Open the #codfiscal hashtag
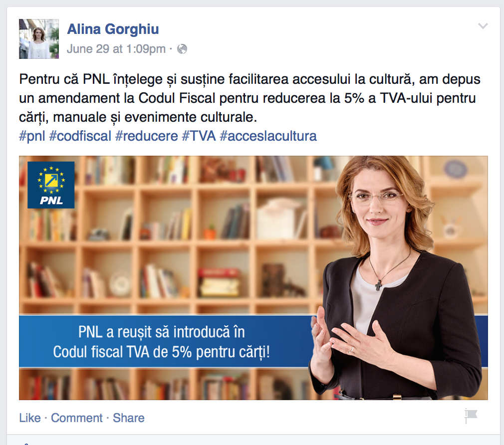504x445 pixels. tap(80, 136)
